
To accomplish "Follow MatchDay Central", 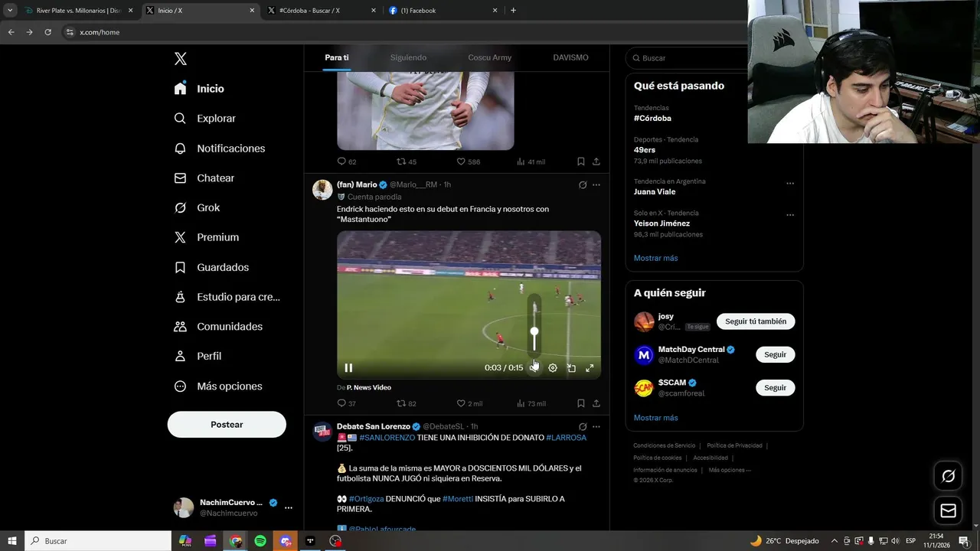I will [775, 354].
